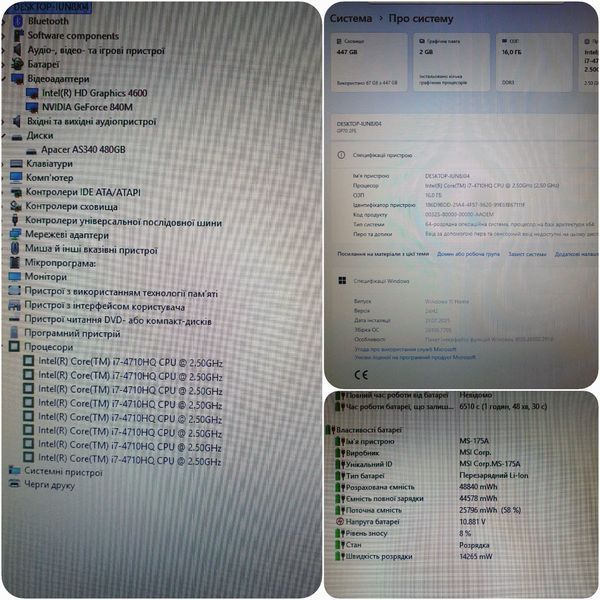Viewport: 600px width, 600px height.
Task: Click the full charge capacity 44578 mWh
Action: [478, 498]
